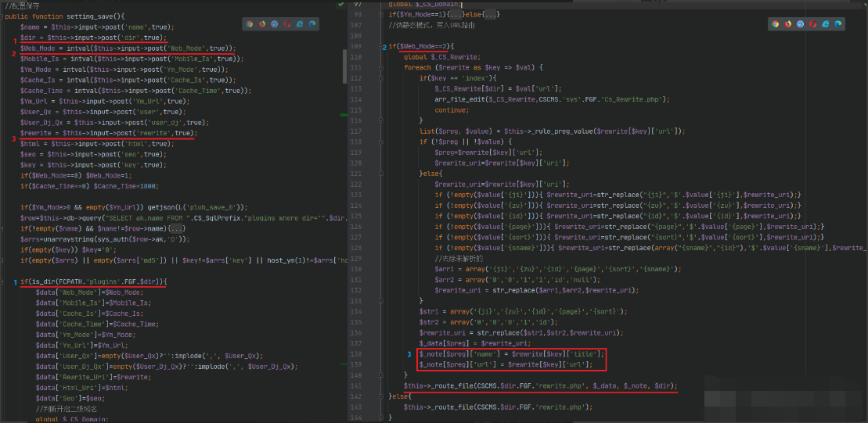
Task: Click the $seo = post('seo',true) line
Action: coord(94,154)
